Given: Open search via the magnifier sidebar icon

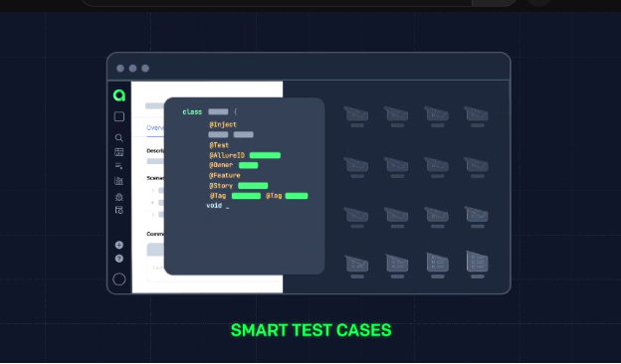Looking at the screenshot, I should [x=118, y=137].
